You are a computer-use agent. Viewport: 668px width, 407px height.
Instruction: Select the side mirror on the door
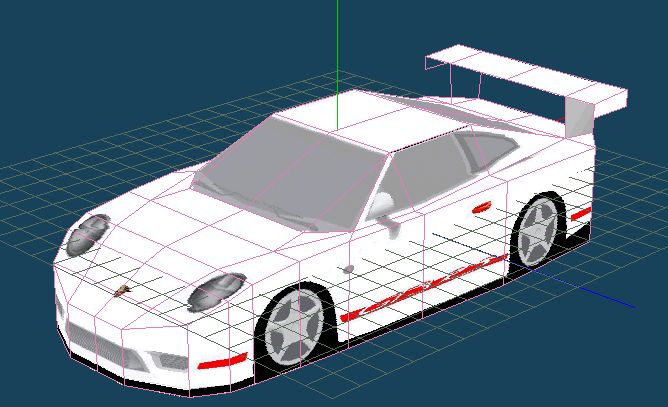click(383, 211)
